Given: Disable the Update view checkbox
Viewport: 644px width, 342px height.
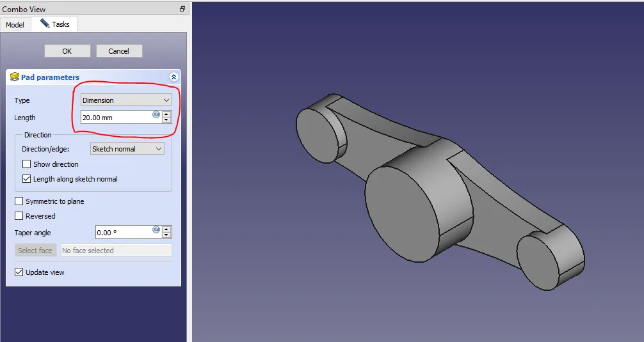Looking at the screenshot, I should [19, 272].
